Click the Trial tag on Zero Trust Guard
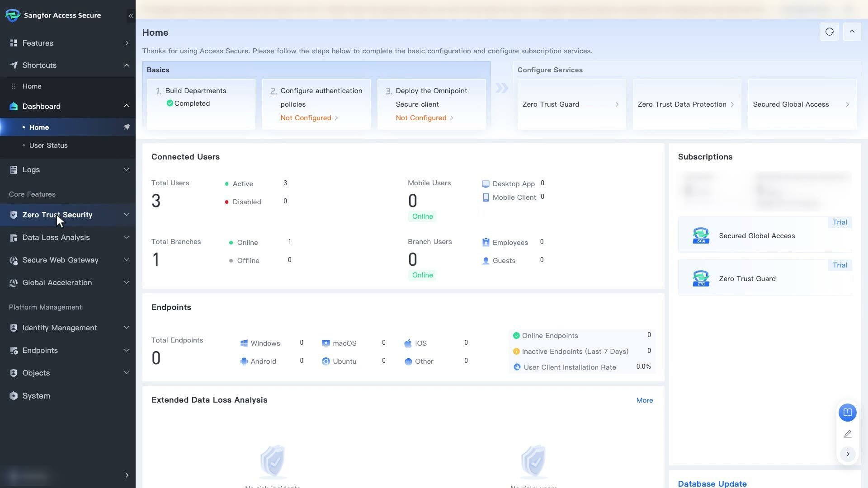868x488 pixels. [x=840, y=265]
